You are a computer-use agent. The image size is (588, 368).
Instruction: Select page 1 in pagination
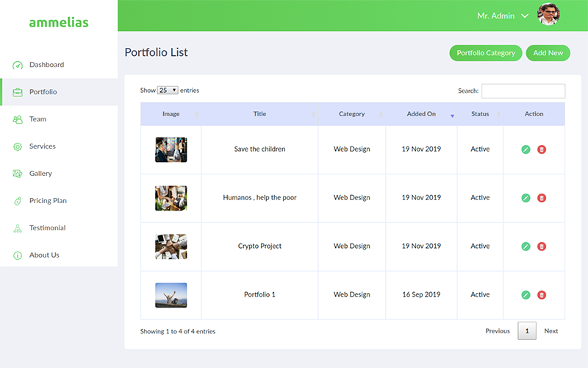coord(527,330)
